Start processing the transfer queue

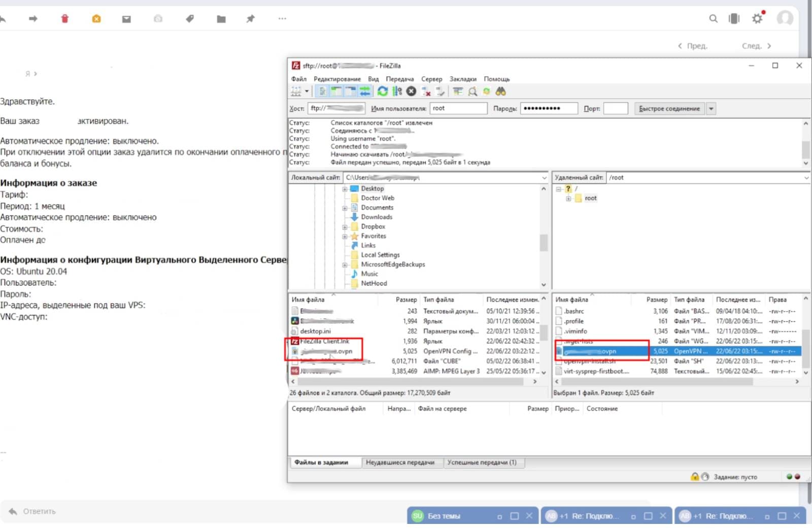[397, 91]
